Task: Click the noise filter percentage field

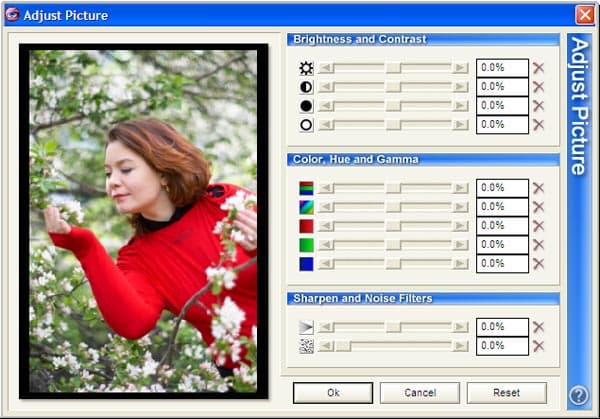Action: point(502,346)
